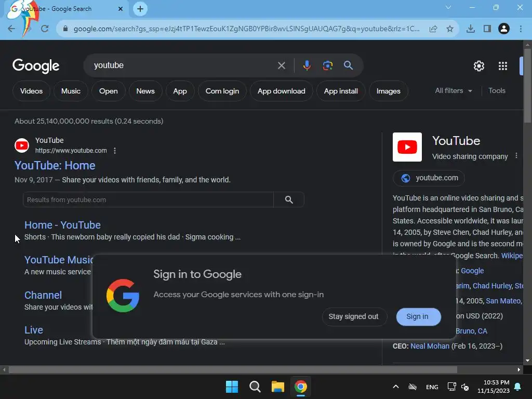Select the Open filter chip
Image resolution: width=532 pixels, height=399 pixels.
pyautogui.click(x=108, y=91)
